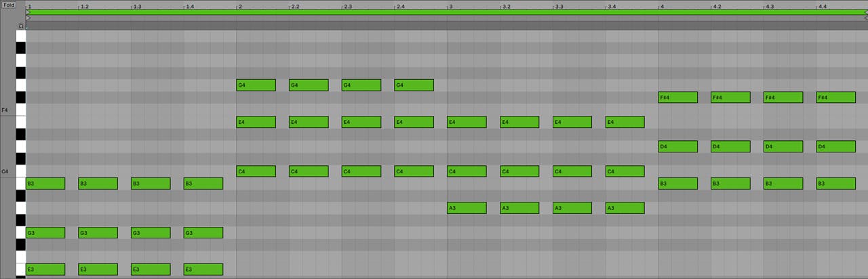The width and height of the screenshot is (868, 279).
Task: Select the D4 note at beat 4.2
Action: [x=730, y=146]
